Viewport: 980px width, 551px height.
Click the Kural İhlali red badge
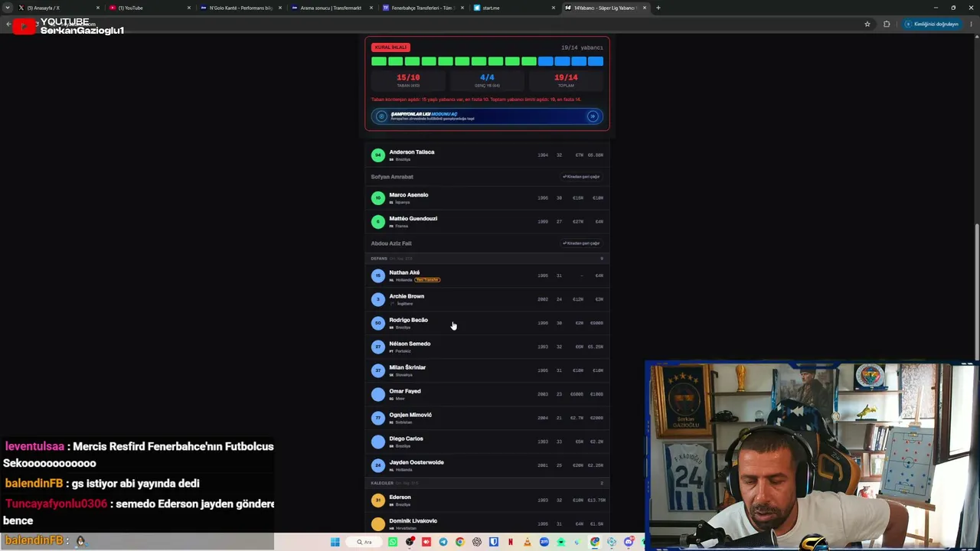pyautogui.click(x=390, y=47)
